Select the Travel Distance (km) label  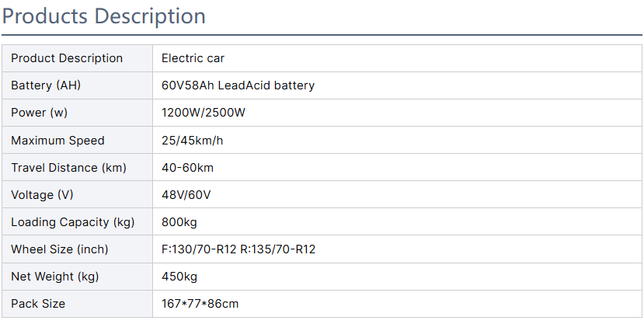point(68,168)
